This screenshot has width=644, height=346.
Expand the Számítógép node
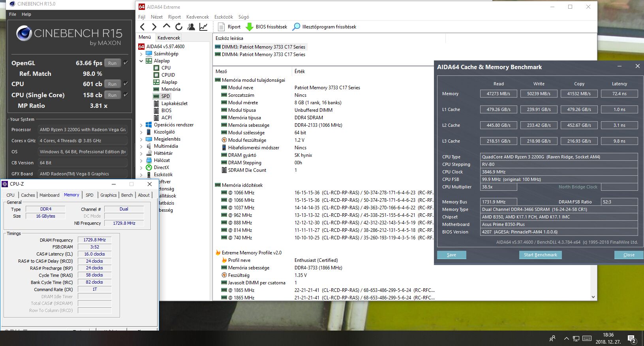pyautogui.click(x=141, y=54)
